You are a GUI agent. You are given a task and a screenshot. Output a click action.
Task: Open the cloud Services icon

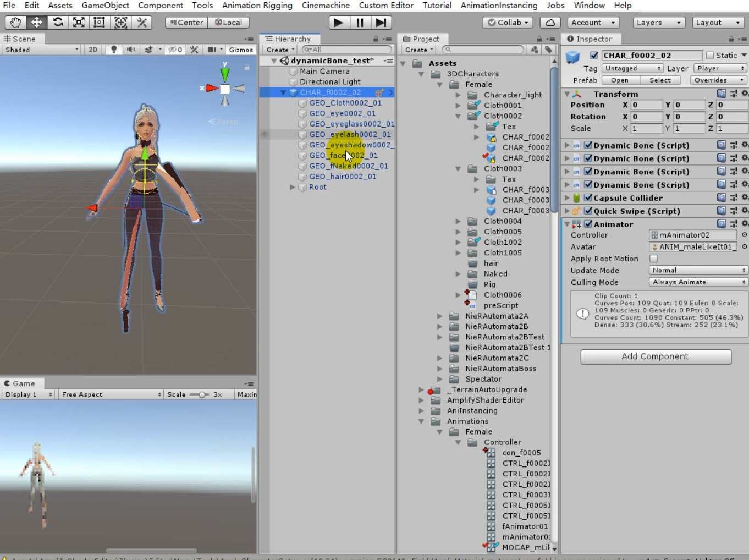[550, 23]
